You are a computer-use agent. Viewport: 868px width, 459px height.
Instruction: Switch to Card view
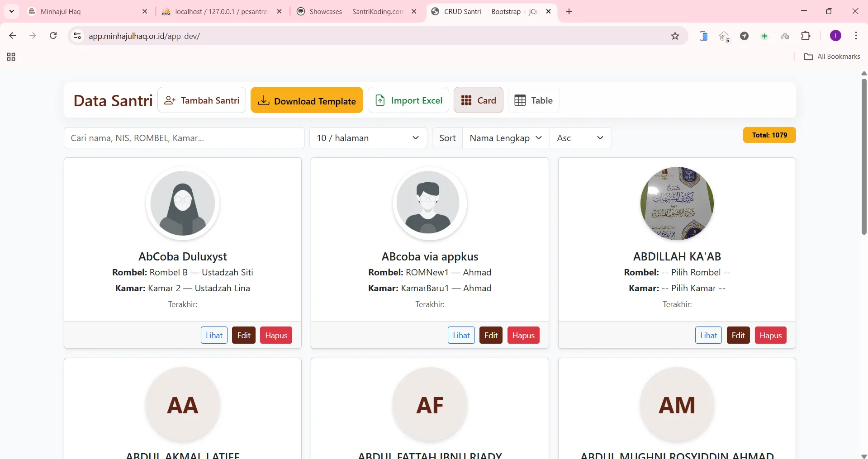pyautogui.click(x=479, y=100)
